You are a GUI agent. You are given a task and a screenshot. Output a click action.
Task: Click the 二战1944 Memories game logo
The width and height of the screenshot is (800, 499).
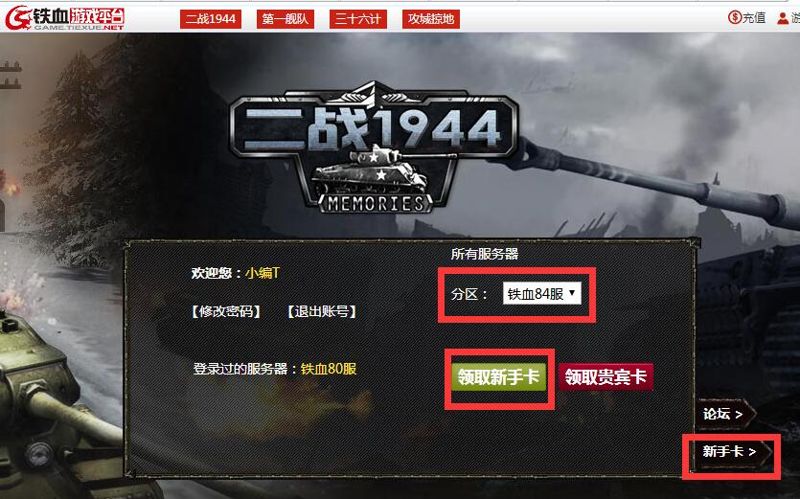374,148
